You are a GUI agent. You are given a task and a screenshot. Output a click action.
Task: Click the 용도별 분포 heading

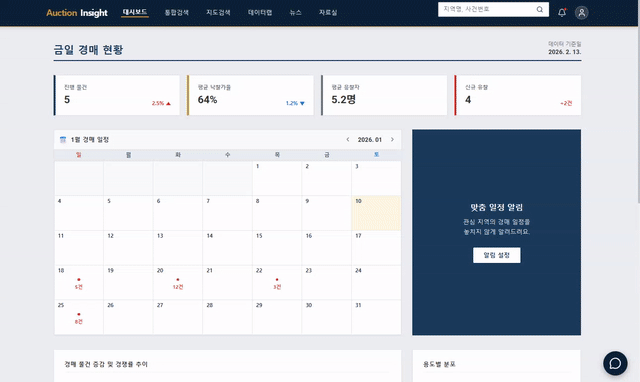[439, 364]
